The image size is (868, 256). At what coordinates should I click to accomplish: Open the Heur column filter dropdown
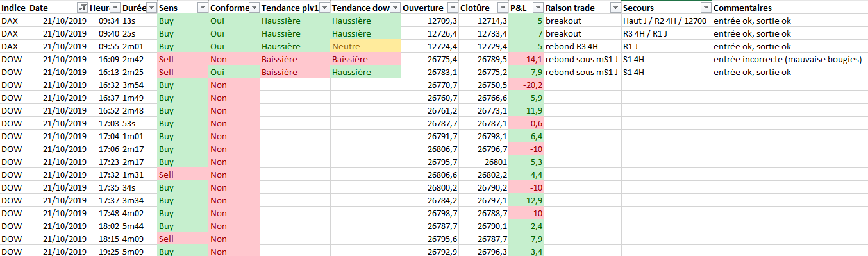click(x=115, y=8)
